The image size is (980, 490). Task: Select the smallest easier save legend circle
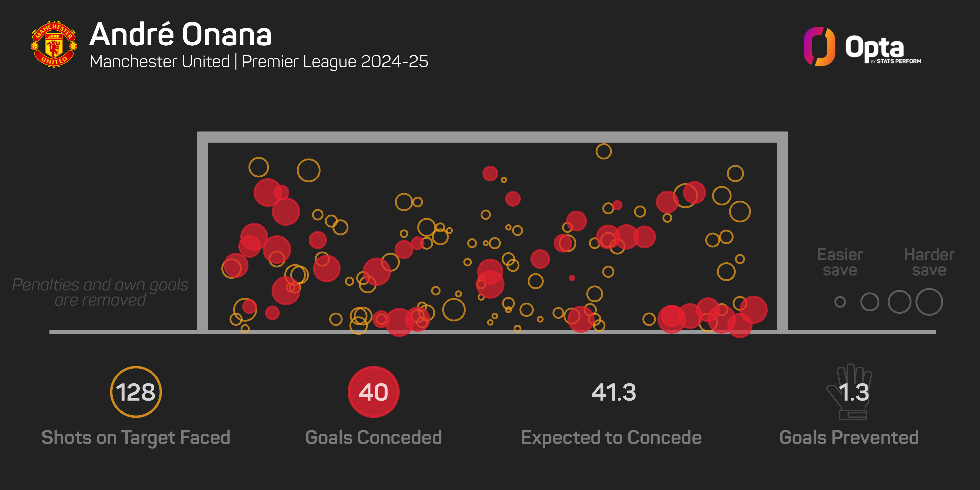(840, 302)
